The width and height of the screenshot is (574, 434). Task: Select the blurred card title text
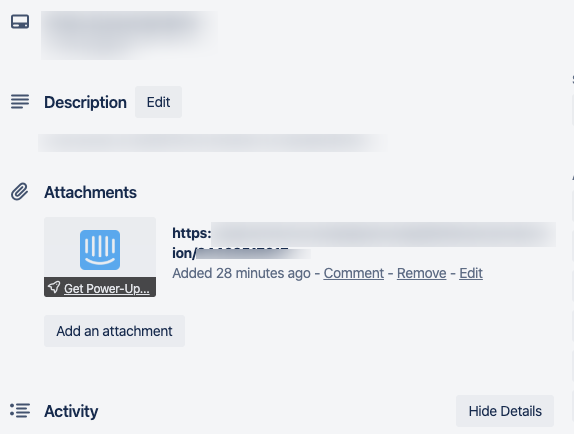click(129, 35)
